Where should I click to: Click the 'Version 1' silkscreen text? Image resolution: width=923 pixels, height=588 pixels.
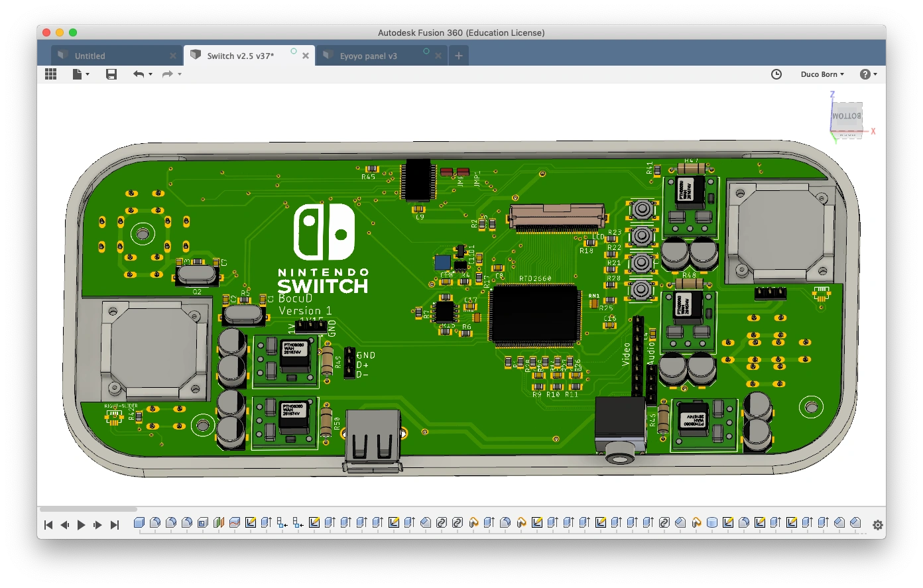(305, 311)
